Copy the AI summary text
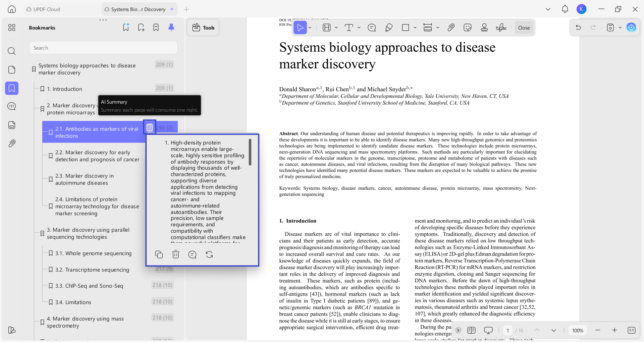Image resolution: width=644 pixels, height=342 pixels. coord(159,254)
